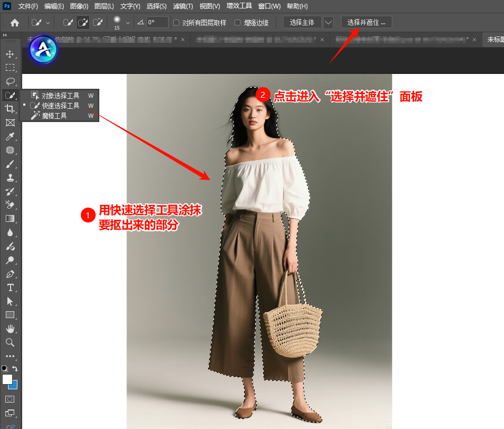Swap foreground and background colors

(14, 369)
